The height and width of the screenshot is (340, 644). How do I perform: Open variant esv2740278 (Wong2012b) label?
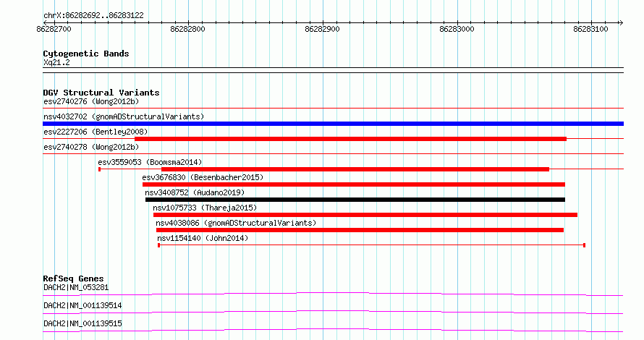pos(91,147)
